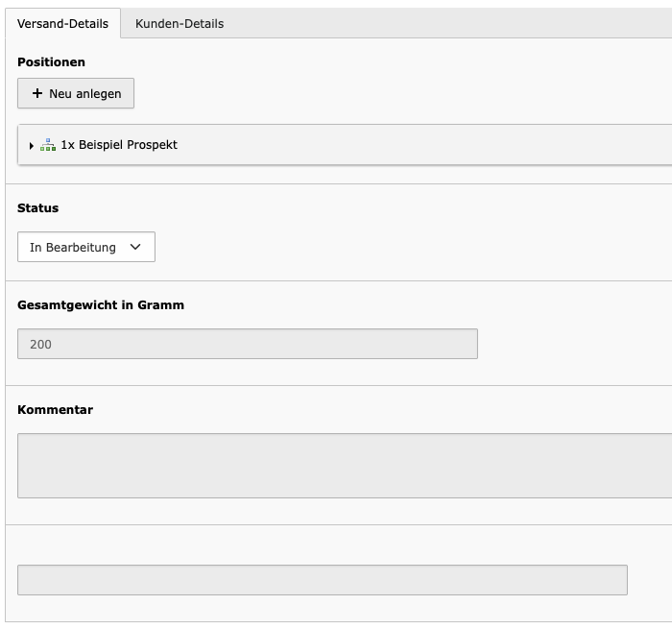Click the Kommentar heading label
Screen dimensions: 672x629
coord(56,409)
